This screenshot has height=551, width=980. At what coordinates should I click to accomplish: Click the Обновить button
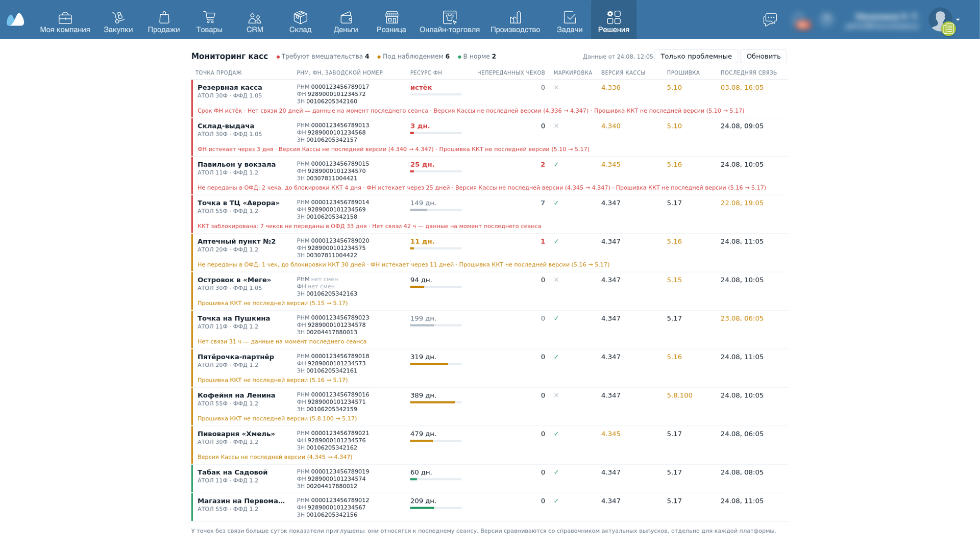pos(763,56)
